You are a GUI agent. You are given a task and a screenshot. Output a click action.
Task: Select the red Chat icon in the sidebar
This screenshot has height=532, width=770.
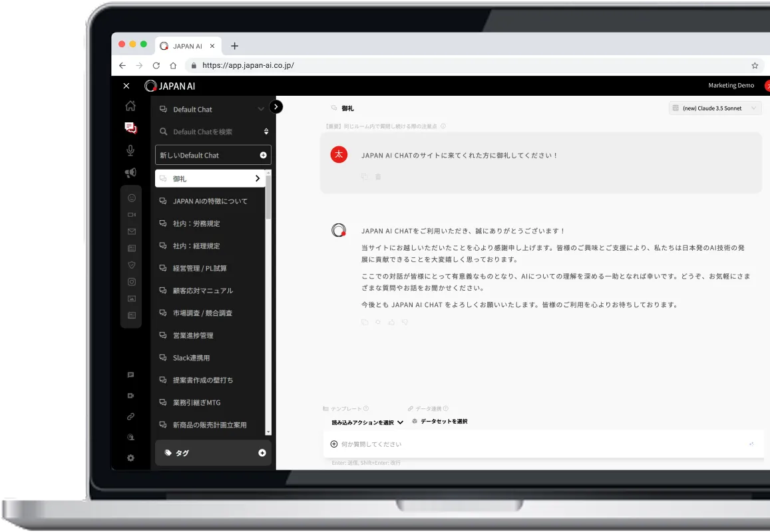tap(130, 128)
